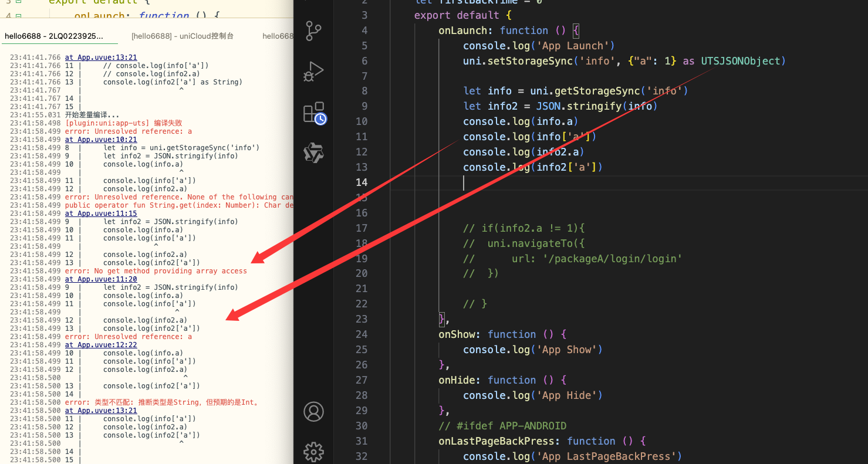This screenshot has height=464, width=868.
Task: Click 'console.log(info2.a)' on VS Code line 12
Action: click(x=523, y=152)
